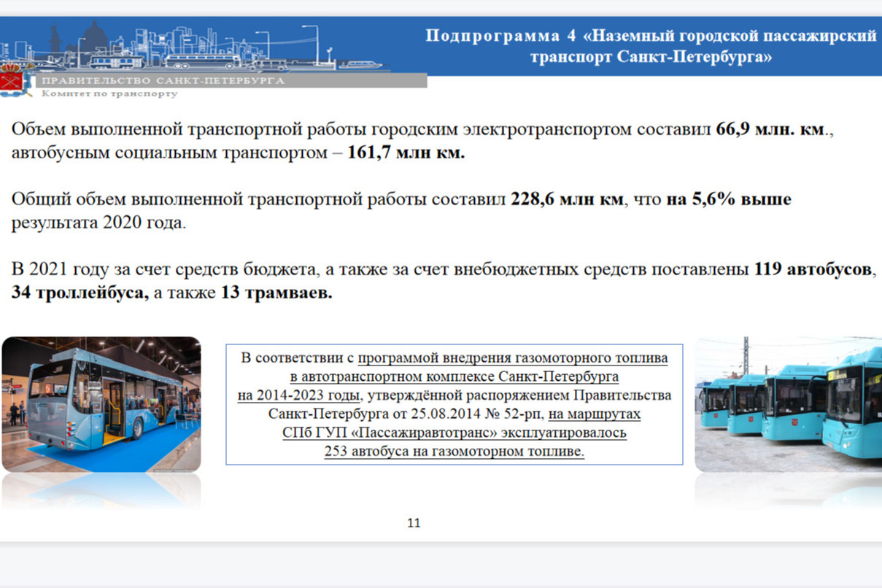Click the bold value '161,7 млн км.'

click(406, 154)
